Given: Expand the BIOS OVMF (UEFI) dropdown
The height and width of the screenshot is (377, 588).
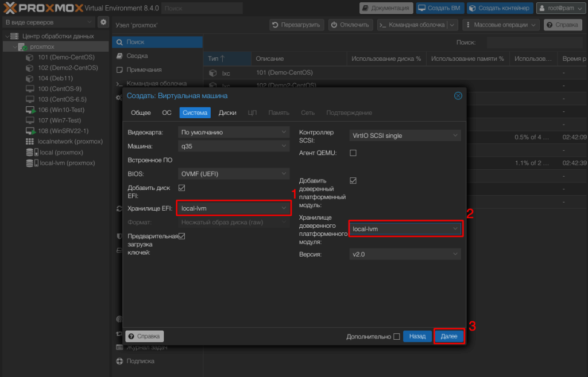Looking at the screenshot, I should pos(233,174).
